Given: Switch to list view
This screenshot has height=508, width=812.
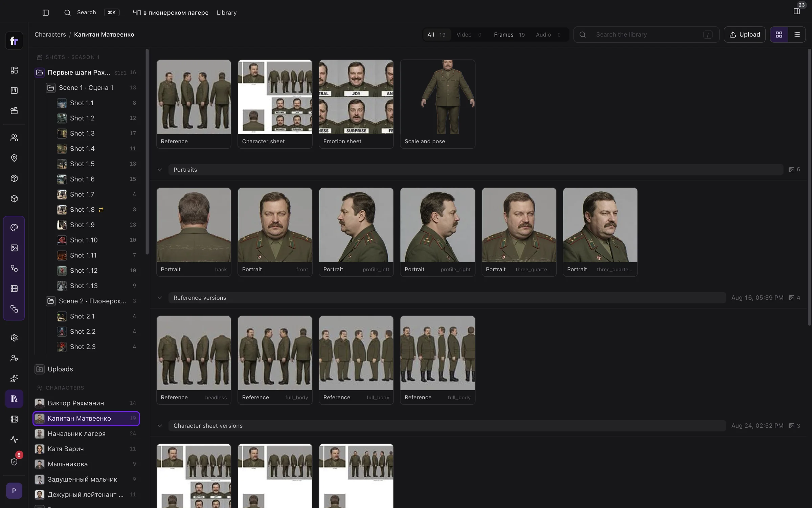Looking at the screenshot, I should click(x=797, y=35).
